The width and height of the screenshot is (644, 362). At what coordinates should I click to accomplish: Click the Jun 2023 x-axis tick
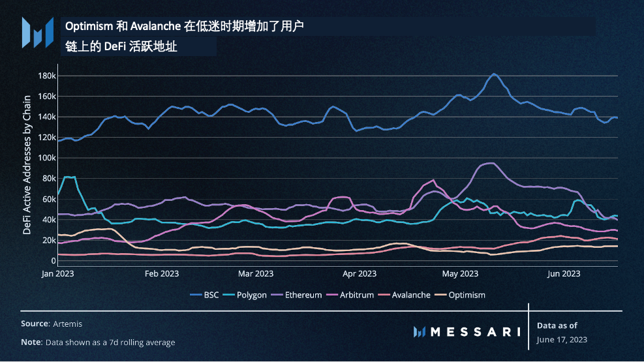563,273
